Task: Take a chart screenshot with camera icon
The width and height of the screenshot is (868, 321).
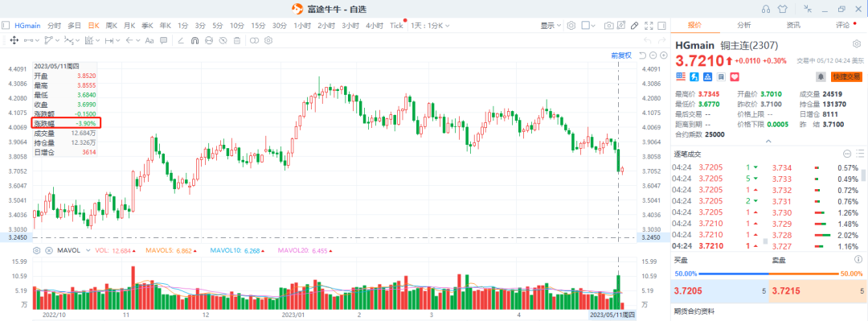Action: (x=609, y=26)
